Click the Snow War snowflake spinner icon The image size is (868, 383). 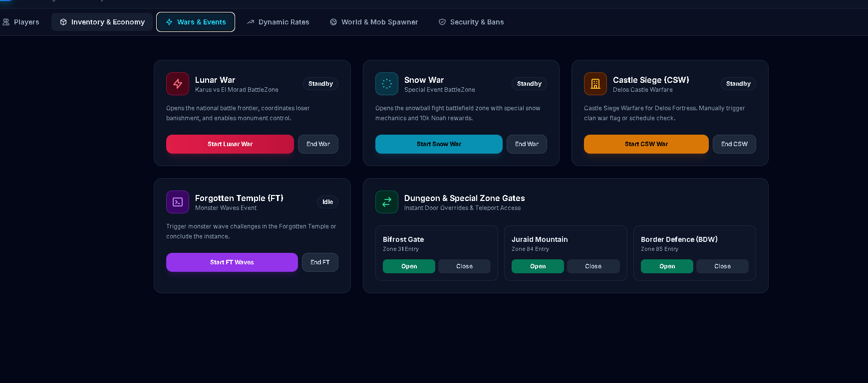pyautogui.click(x=387, y=84)
